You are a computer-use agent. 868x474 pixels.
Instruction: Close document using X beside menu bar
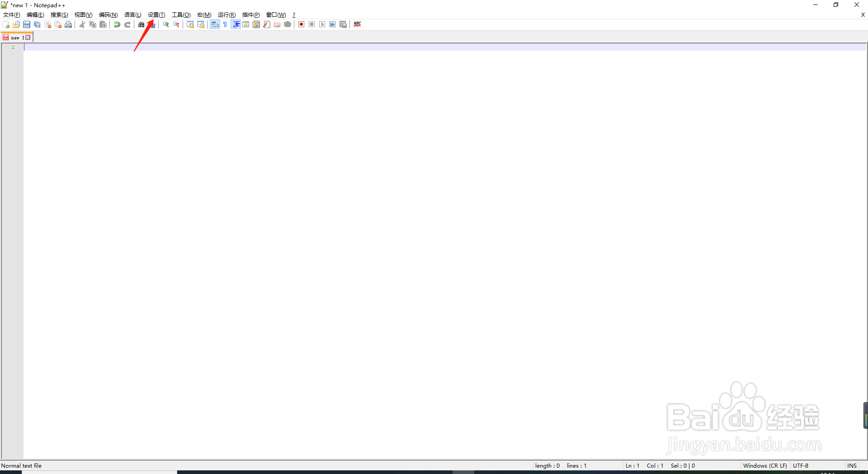tap(863, 15)
